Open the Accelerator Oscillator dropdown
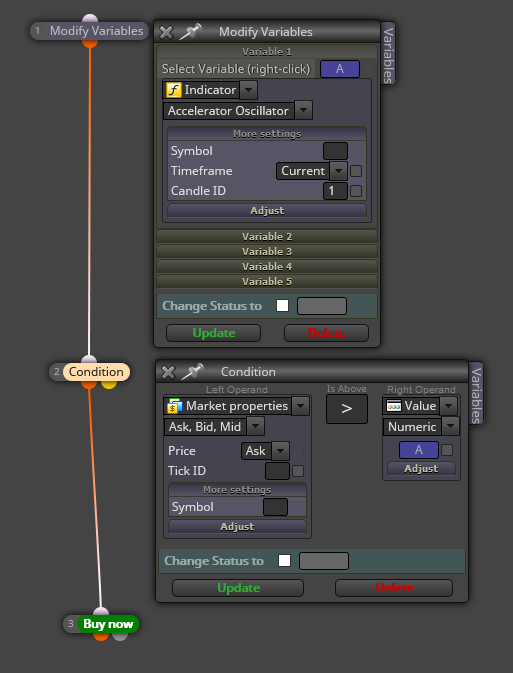 (x=304, y=111)
